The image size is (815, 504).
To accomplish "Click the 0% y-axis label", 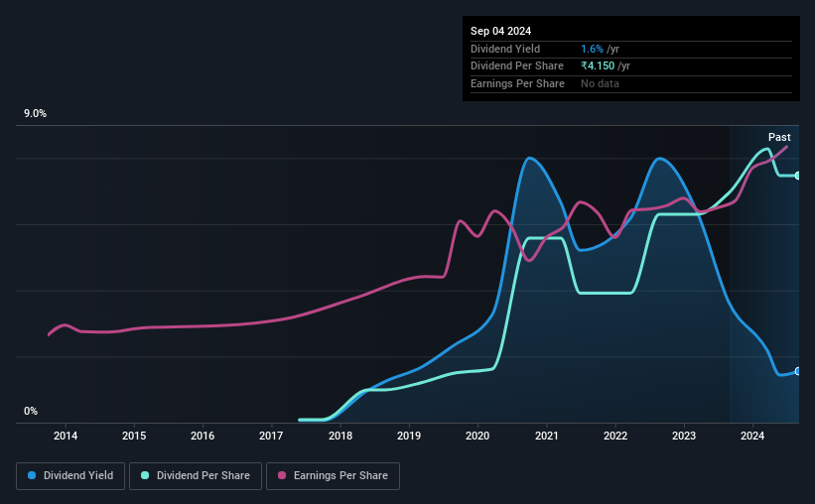I will (x=31, y=411).
